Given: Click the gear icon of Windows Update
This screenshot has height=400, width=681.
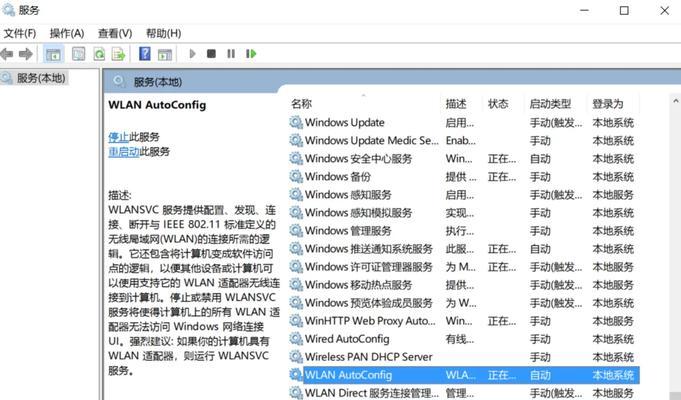Looking at the screenshot, I should 296,122.
